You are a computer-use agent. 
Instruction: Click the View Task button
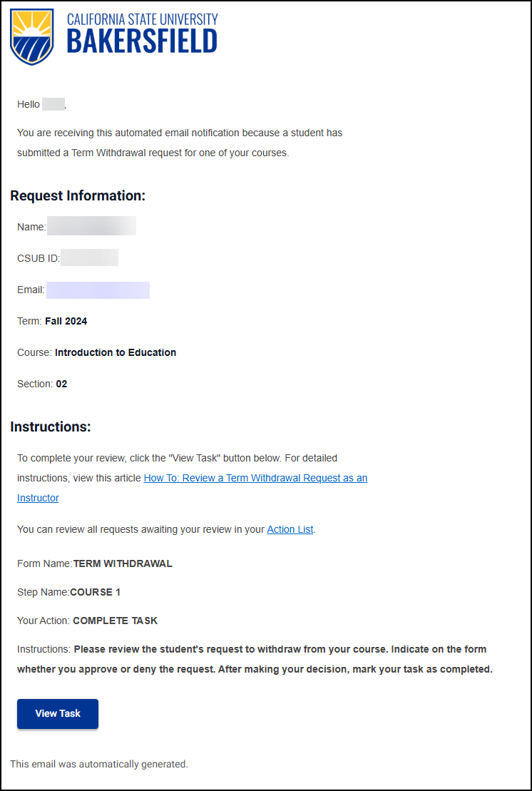(x=57, y=713)
